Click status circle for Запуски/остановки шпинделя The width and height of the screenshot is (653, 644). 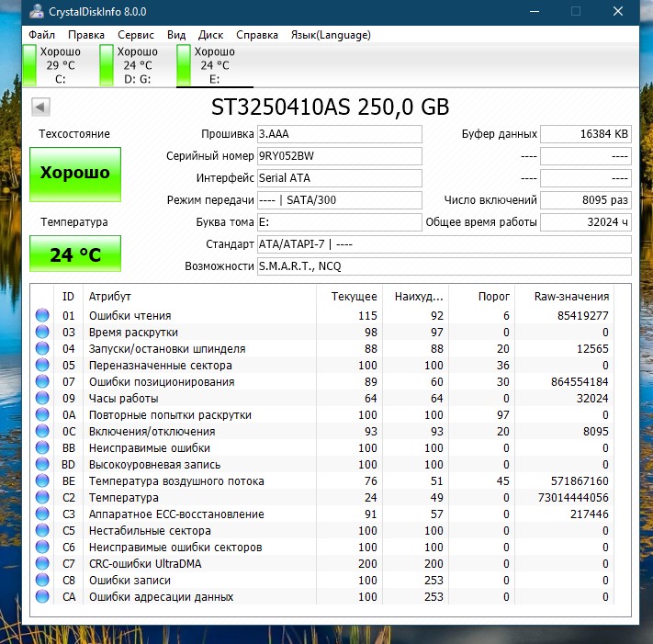click(42, 349)
